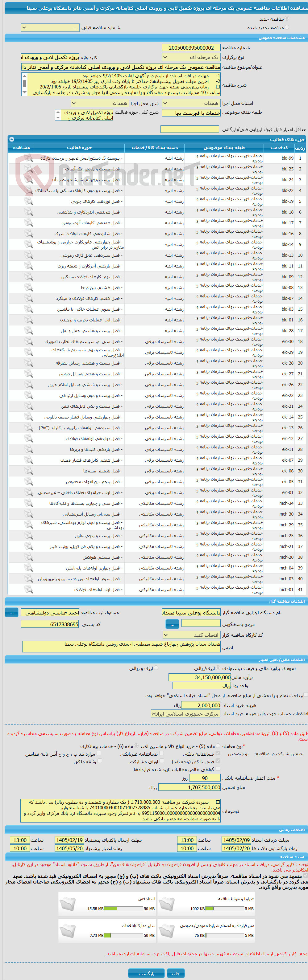Toggle وثیقه ملکی checkbox

[x=100, y=761]
